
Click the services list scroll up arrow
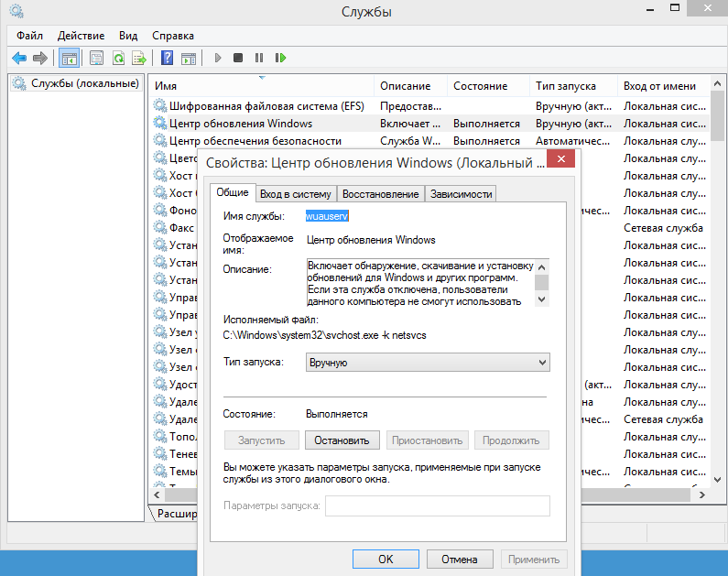pos(718,83)
